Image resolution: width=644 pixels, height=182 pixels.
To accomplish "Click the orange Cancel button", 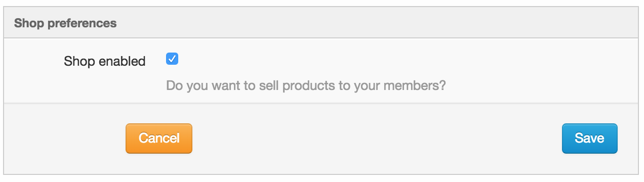I will (159, 138).
